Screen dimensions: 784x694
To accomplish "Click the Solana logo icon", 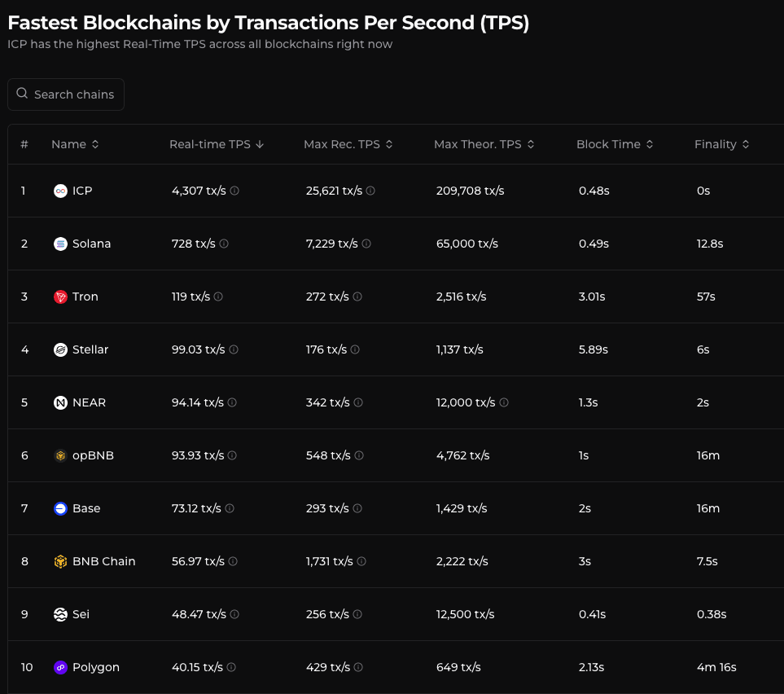I will tap(60, 244).
